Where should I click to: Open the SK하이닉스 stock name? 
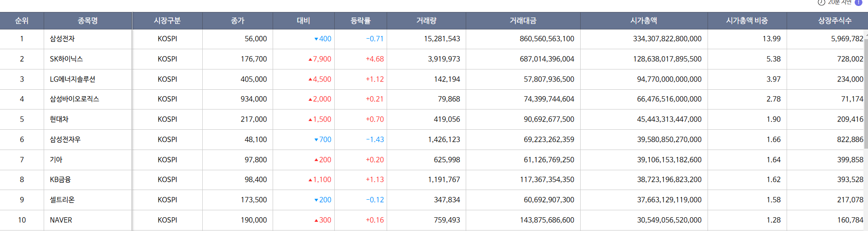[x=66, y=59]
